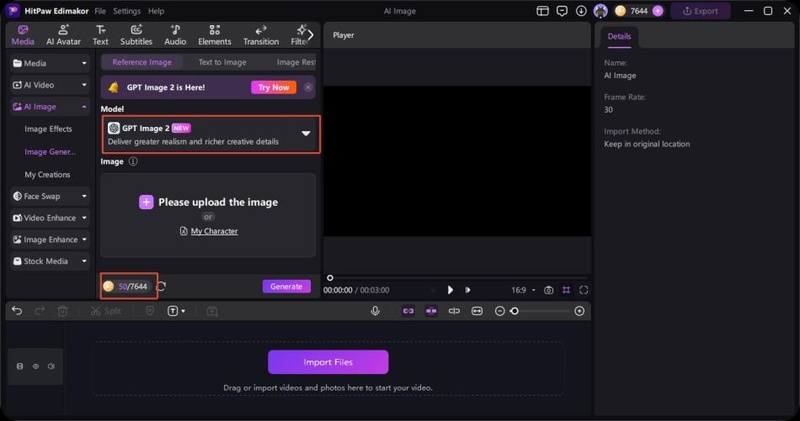800x421 pixels.
Task: Delete the selected clip with trash icon
Action: [x=62, y=311]
